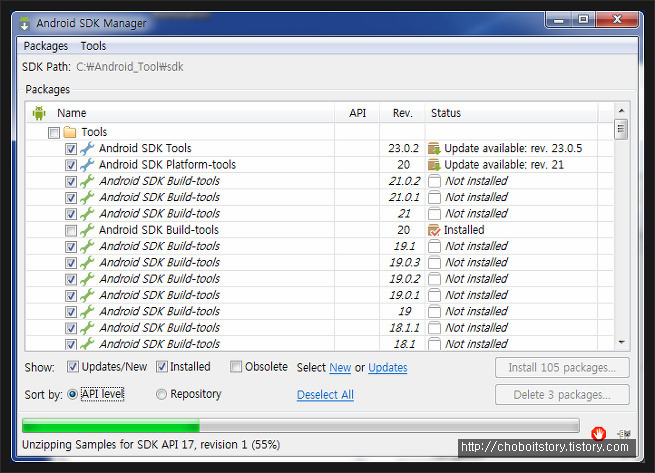Close the Android SDK Manager window

tap(617, 20)
